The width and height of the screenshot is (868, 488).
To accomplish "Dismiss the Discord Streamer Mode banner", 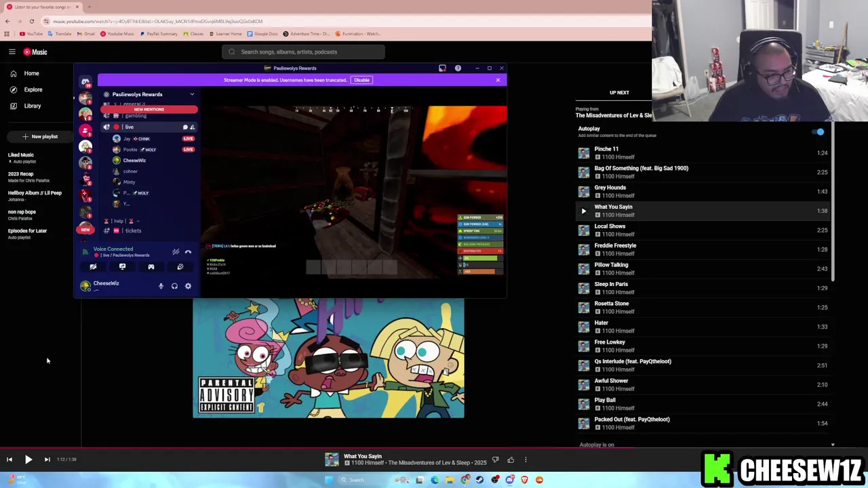I will coord(498,80).
